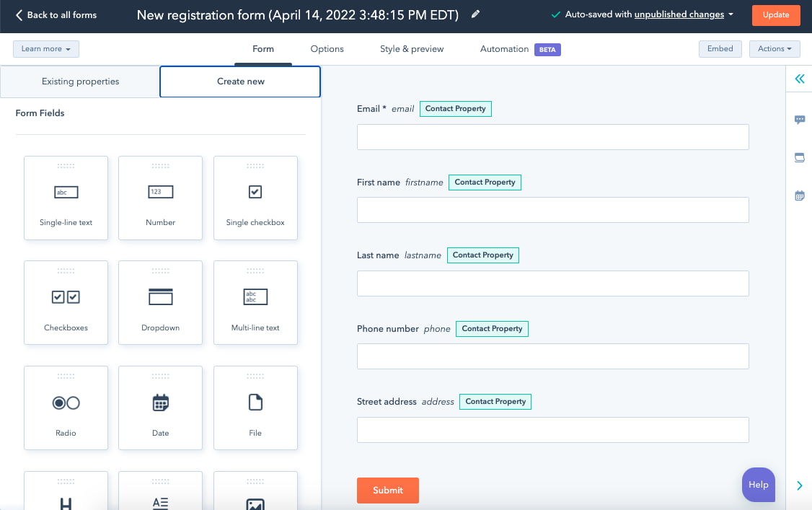Select the rich text paragraph block icon
812x510 pixels.
(x=161, y=504)
